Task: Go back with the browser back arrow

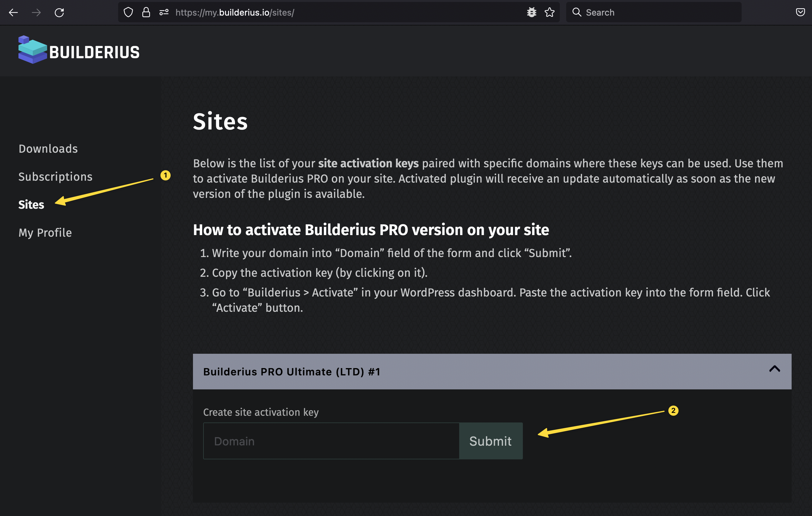Action: [x=13, y=12]
